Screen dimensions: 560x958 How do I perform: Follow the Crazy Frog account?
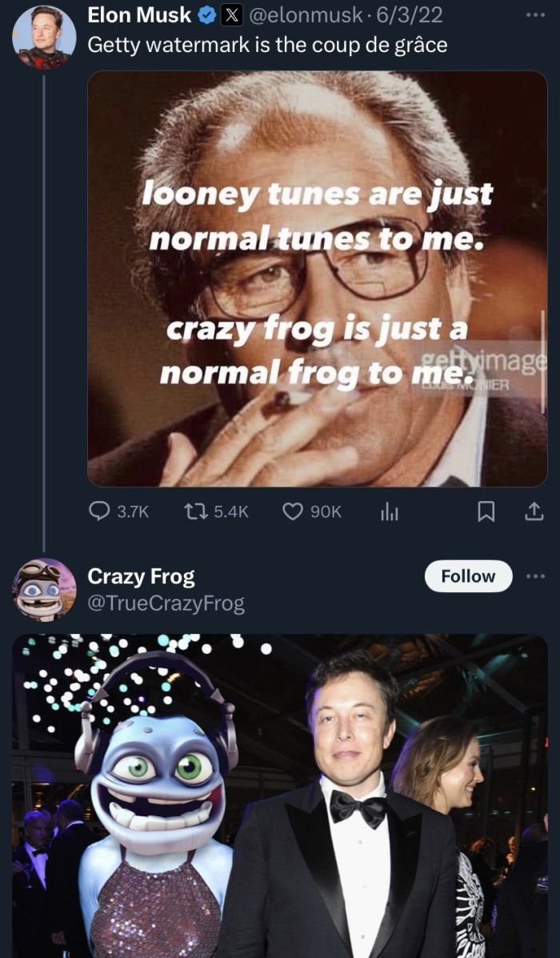click(x=468, y=576)
